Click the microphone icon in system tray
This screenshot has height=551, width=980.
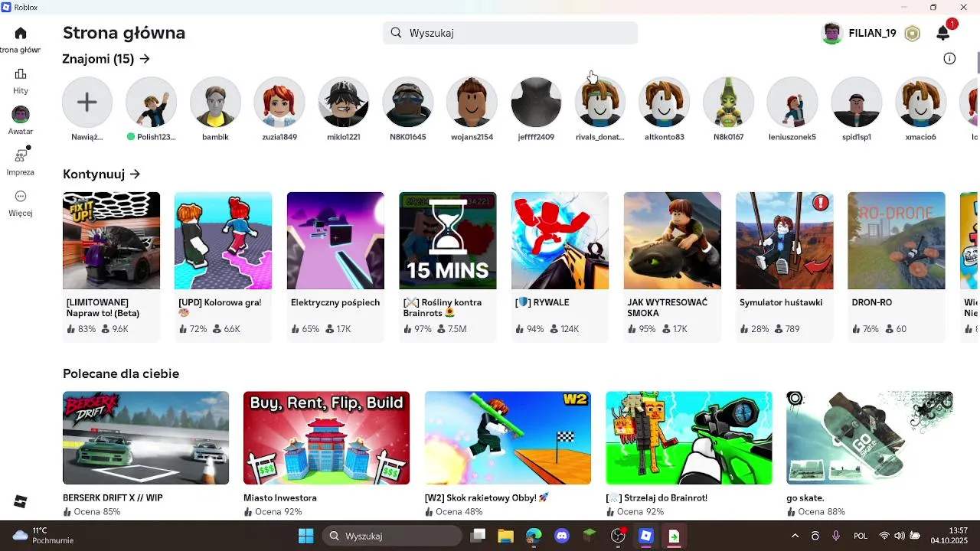coord(836,536)
